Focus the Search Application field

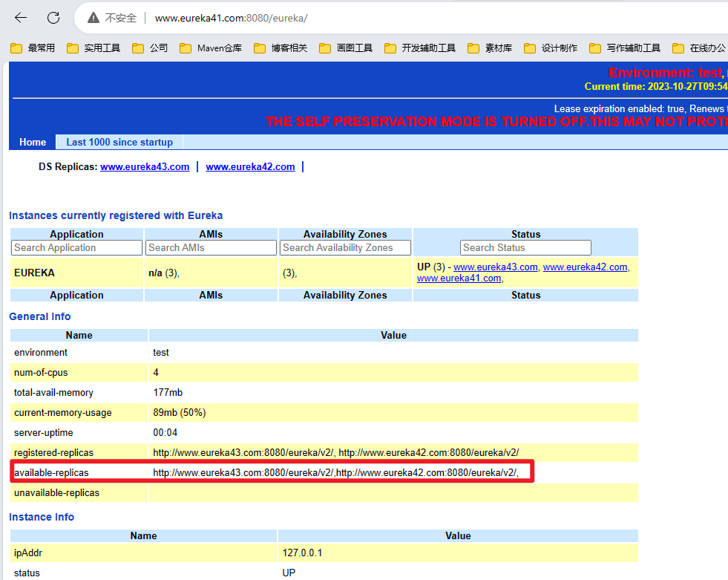coord(76,248)
